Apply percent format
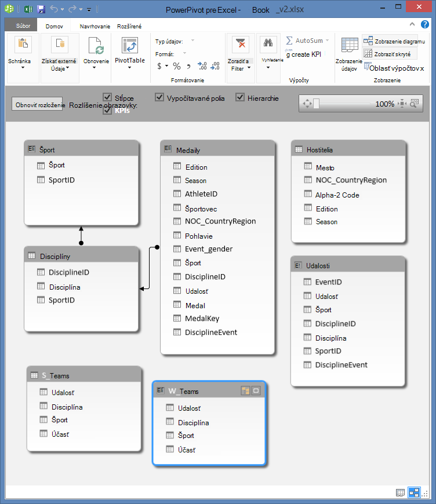Screen dimensions: 436x504 point(177,66)
